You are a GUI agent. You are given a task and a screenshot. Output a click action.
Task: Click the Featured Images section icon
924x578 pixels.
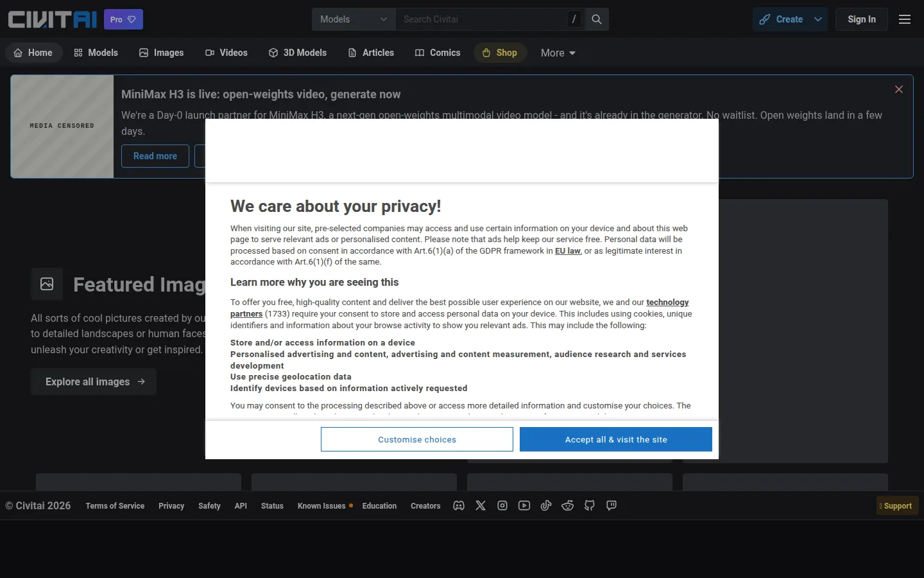[x=47, y=284]
